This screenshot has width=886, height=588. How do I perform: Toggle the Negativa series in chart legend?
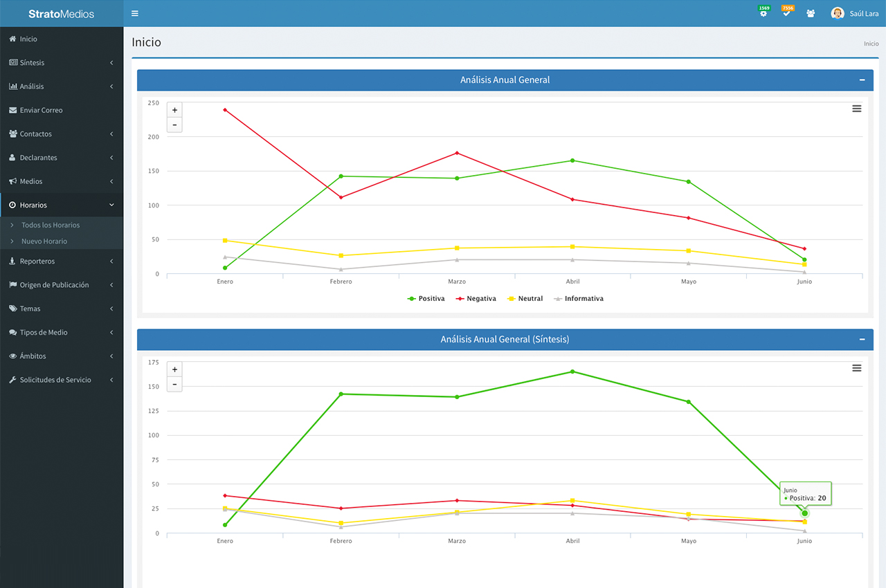(476, 299)
